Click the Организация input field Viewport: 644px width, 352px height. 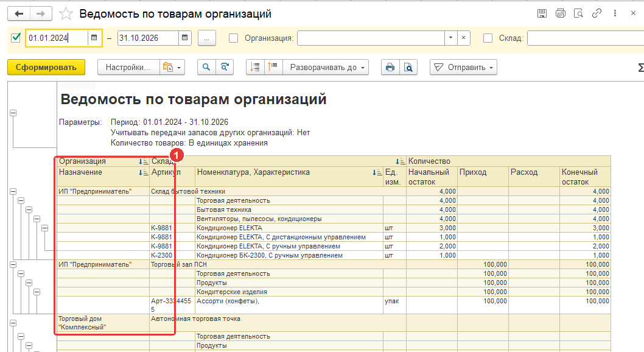click(x=371, y=38)
